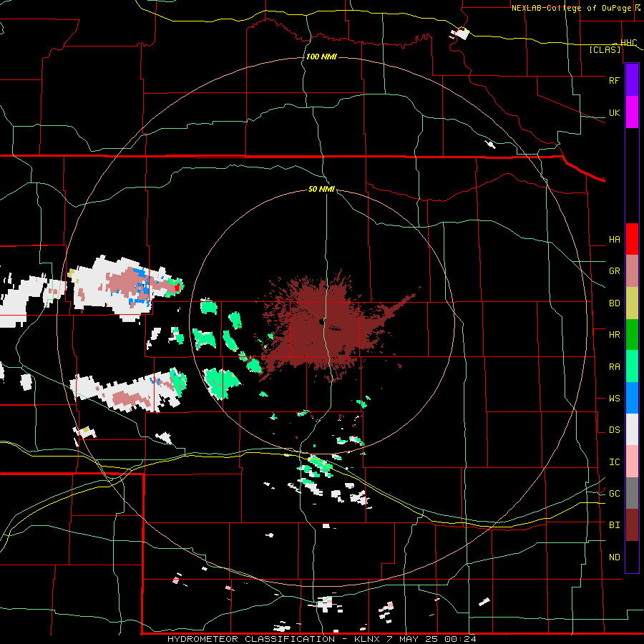Click the UK legend label

pos(614,113)
